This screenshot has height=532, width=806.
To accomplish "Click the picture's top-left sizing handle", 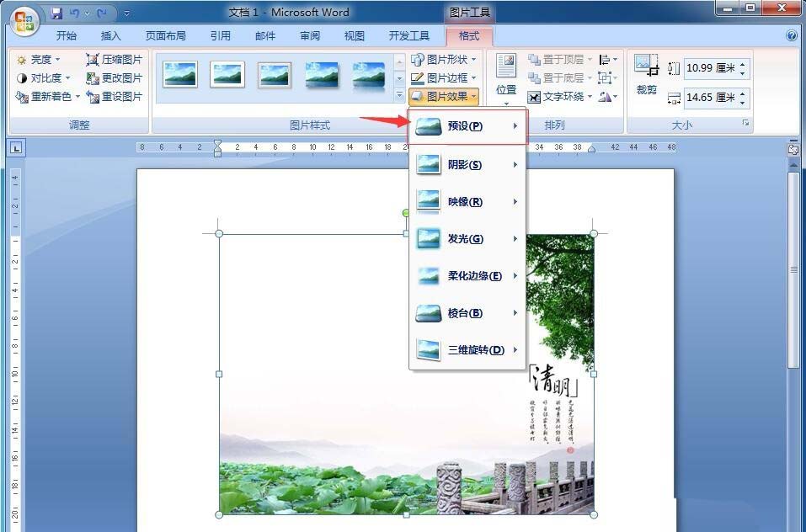I will pyautogui.click(x=219, y=234).
